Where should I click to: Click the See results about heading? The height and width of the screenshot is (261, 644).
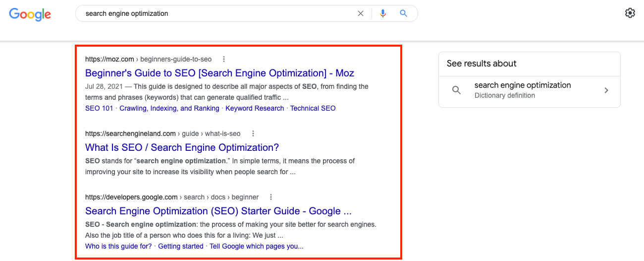coord(482,64)
